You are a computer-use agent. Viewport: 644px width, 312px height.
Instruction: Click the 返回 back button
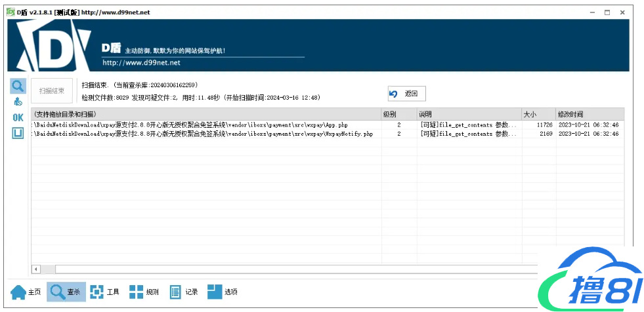coord(406,94)
